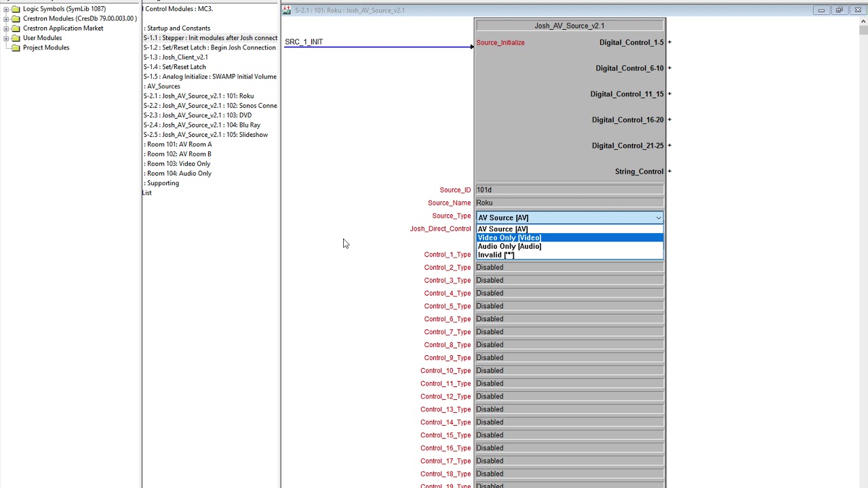This screenshot has height=488, width=868.
Task: Select S-1.1 Stepper Init modules row
Action: point(210,38)
